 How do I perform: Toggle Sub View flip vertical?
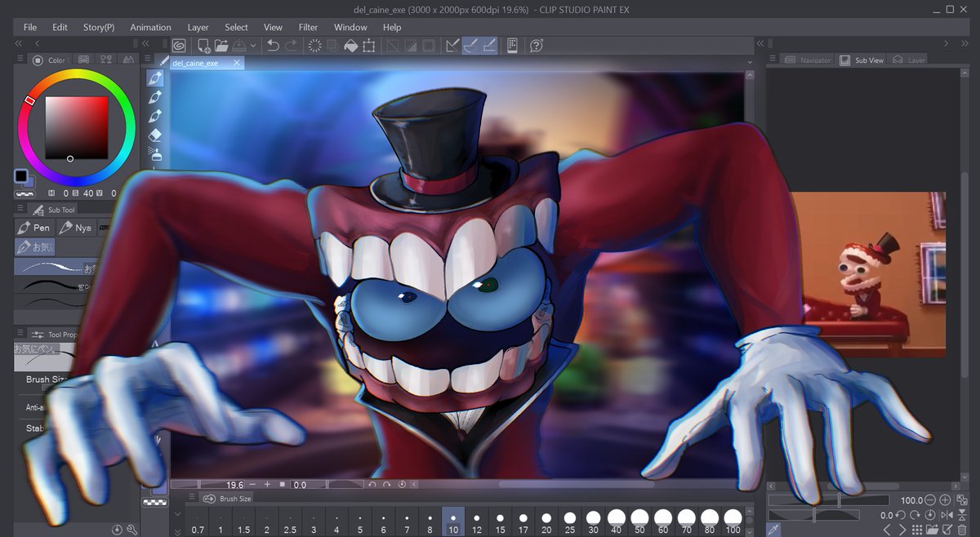pyautogui.click(x=962, y=515)
